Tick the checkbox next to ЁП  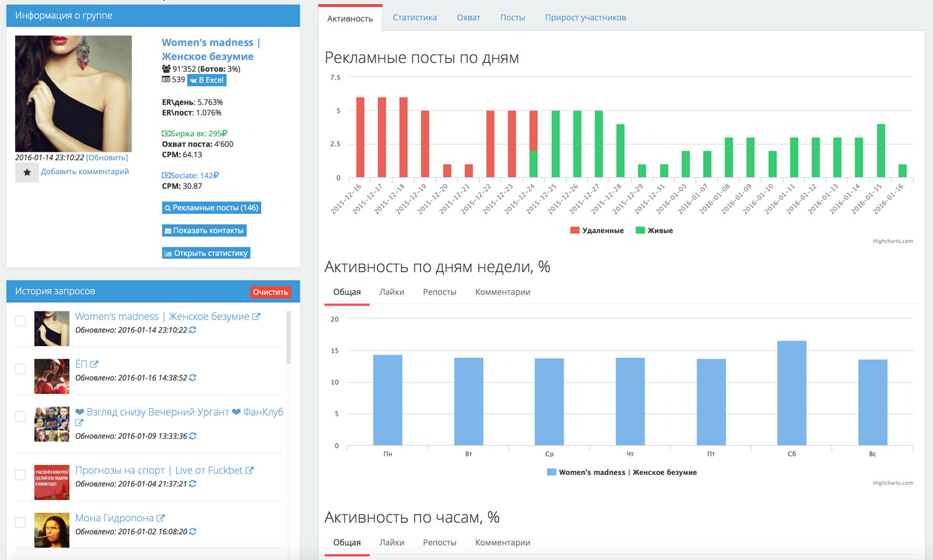(21, 369)
